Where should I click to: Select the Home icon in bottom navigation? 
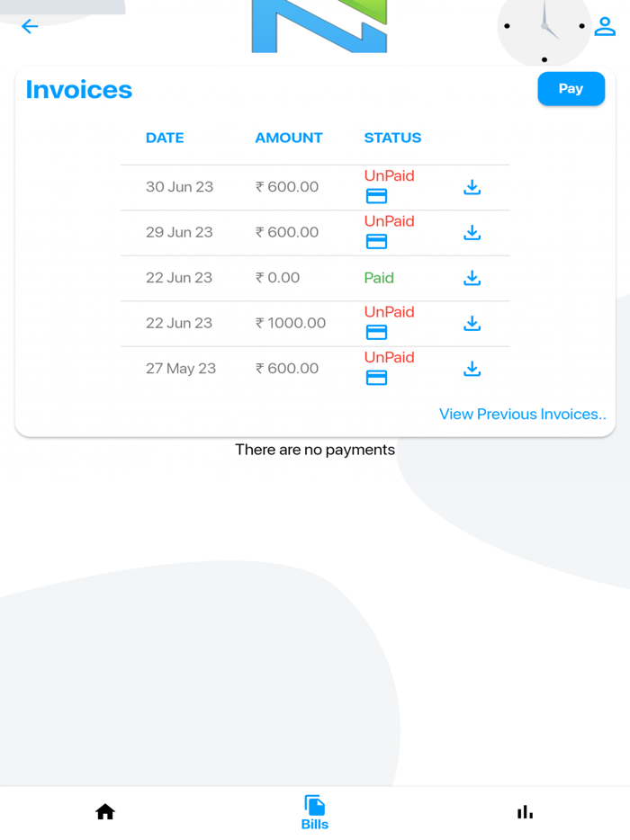coord(105,811)
